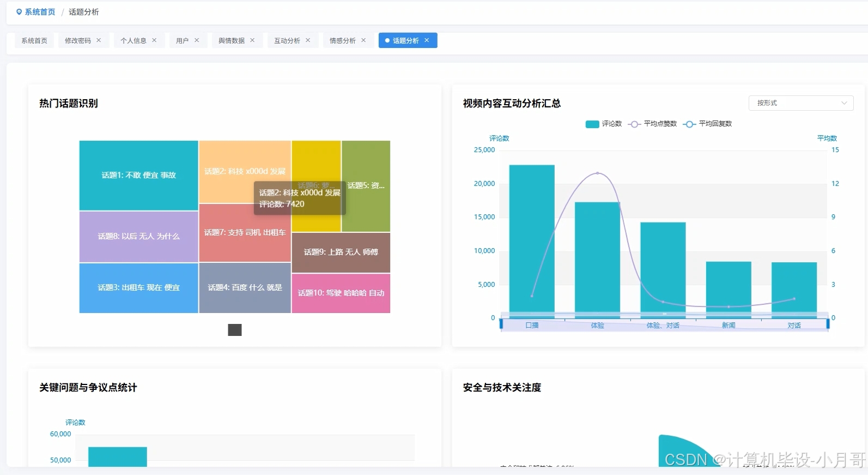The width and height of the screenshot is (868, 475).
Task: Click the treemap breadcrumb square below the chart
Action: pos(235,330)
